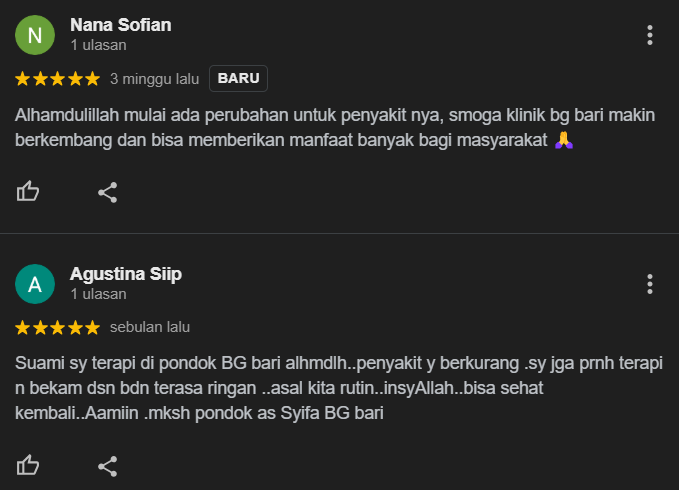Image resolution: width=679 pixels, height=490 pixels.
Task: Click the '3 minggu lalu' timestamp
Action: pos(155,79)
